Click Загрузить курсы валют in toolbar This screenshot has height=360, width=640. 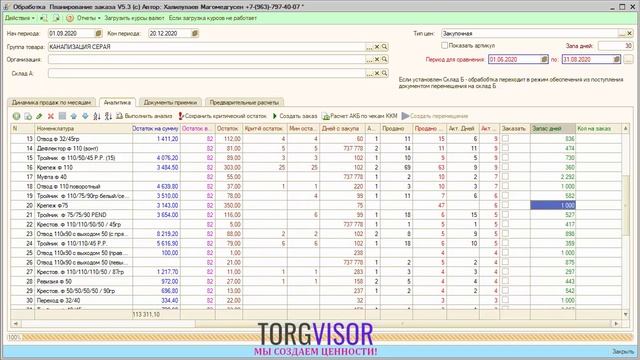pos(134,18)
